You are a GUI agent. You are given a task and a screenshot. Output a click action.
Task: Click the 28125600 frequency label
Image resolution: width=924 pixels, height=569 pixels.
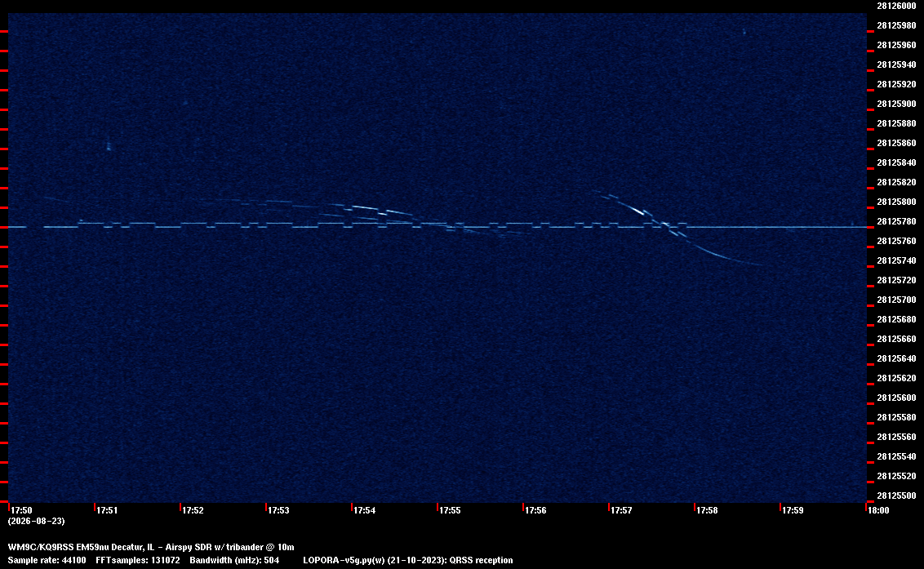click(896, 398)
